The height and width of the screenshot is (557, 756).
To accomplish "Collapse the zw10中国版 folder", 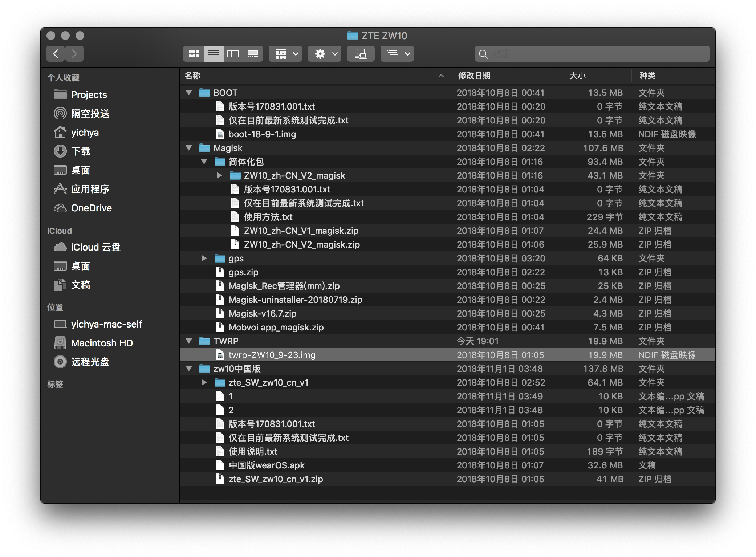I will 189,369.
